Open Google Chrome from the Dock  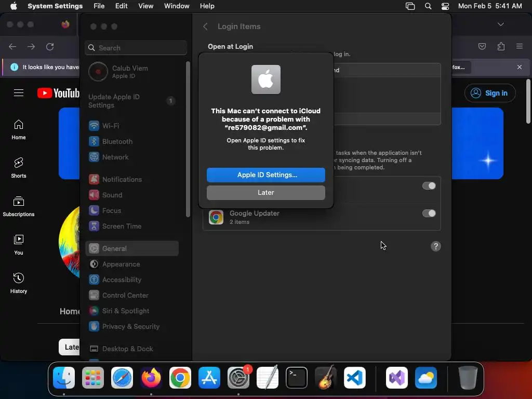180,378
